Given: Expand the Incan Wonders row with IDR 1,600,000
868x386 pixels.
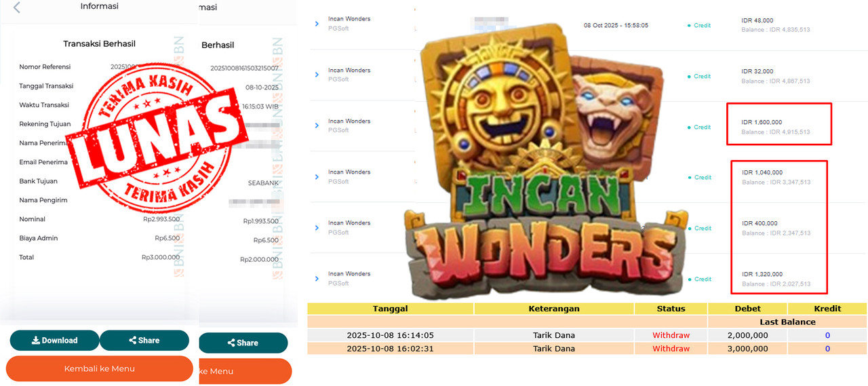Looking at the screenshot, I should pos(317,126).
